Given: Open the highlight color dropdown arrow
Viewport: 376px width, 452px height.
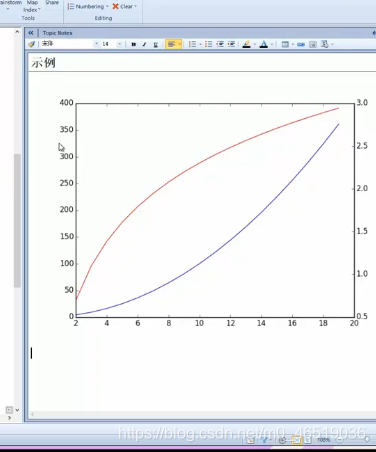Looking at the screenshot, I should (255, 44).
